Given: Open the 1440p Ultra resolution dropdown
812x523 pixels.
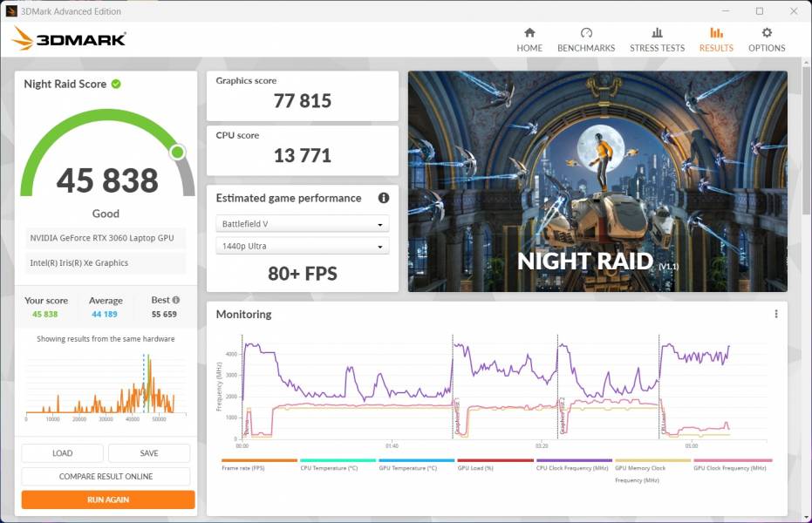Looking at the screenshot, I should 303,246.
